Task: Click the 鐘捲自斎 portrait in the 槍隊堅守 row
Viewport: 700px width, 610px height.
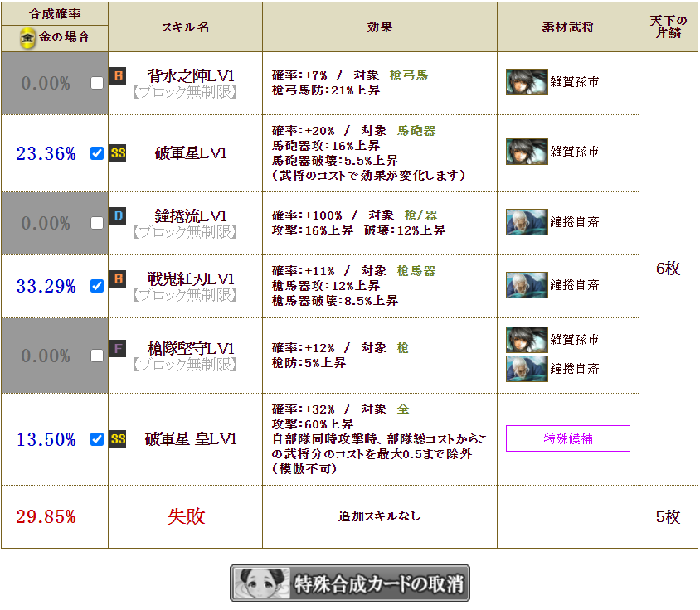Action: (527, 369)
